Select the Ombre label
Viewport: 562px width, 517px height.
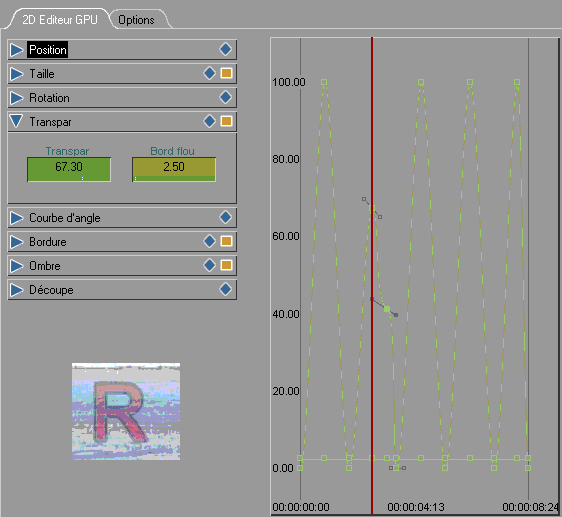[45, 266]
